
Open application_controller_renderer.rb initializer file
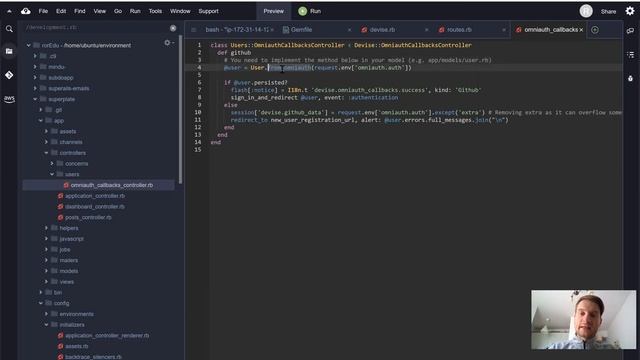click(x=107, y=336)
